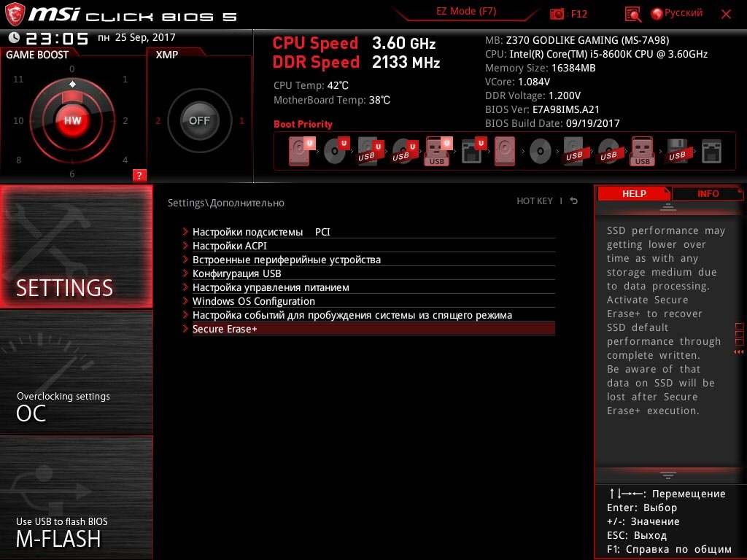Image resolution: width=747 pixels, height=560 pixels.
Task: Click the date пн 25 Sep, 2017
Action: [136, 37]
